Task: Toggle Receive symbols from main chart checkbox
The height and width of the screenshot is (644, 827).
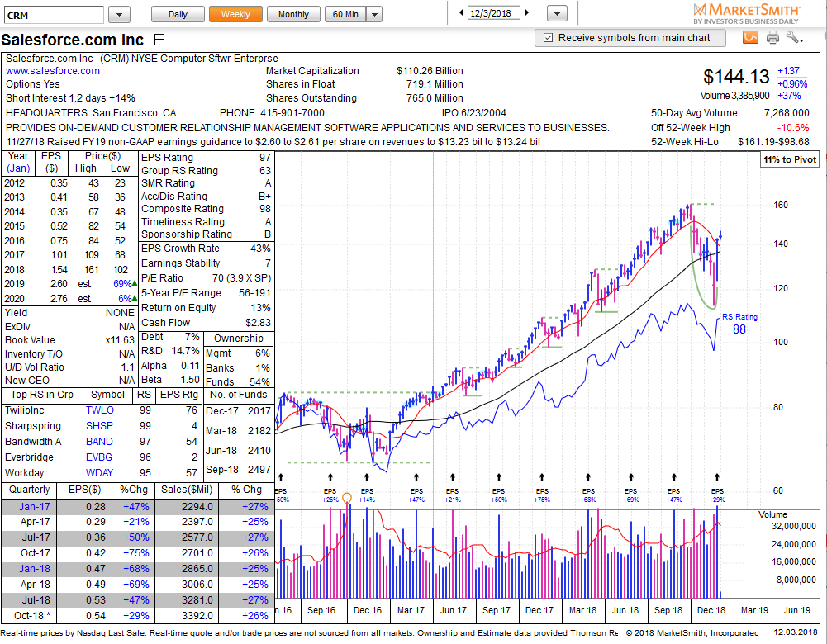Action: pyautogui.click(x=548, y=38)
